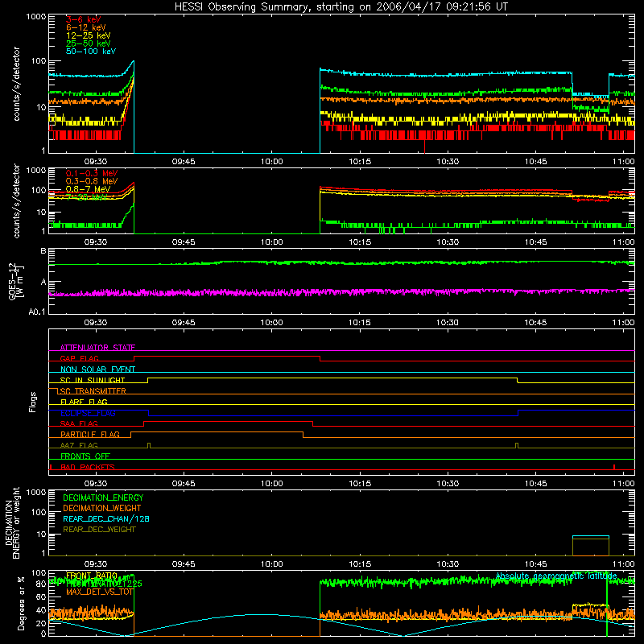Click the SC_IN_SUNLIGHT flag label

(x=93, y=380)
